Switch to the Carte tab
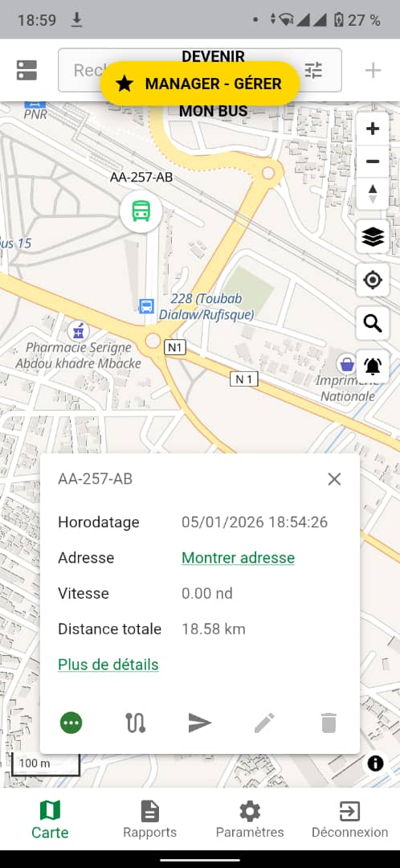400x868 pixels. (x=50, y=820)
